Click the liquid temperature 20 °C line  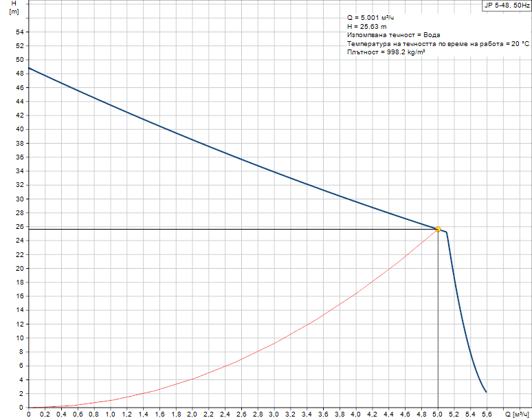[x=438, y=43]
